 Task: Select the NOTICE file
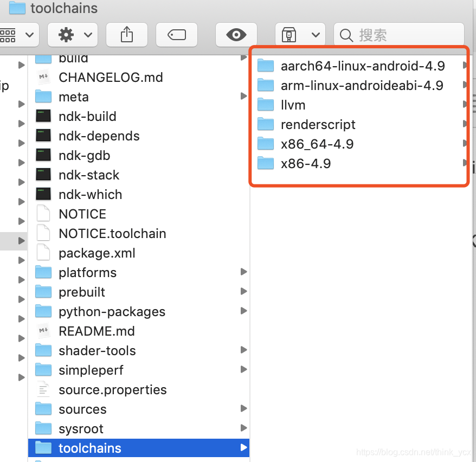coord(139,214)
